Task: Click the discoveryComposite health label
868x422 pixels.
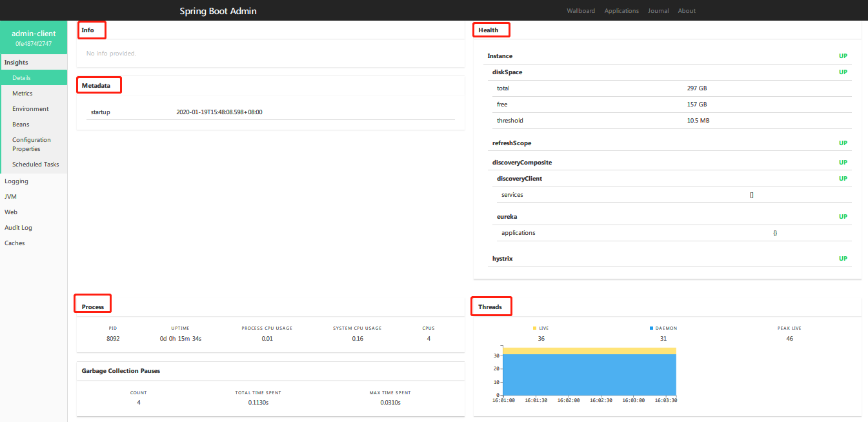Action: click(x=522, y=163)
